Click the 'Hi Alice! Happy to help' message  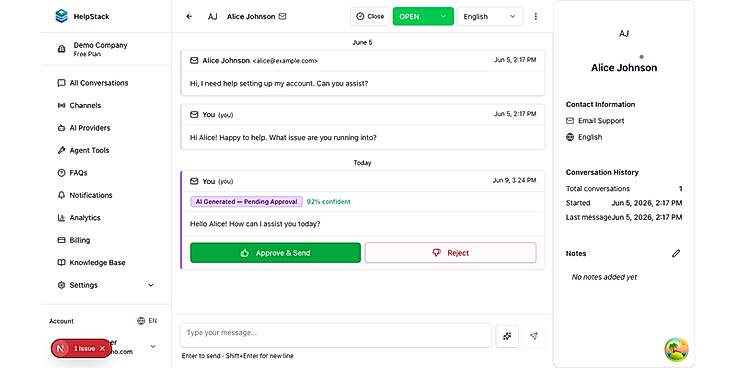(x=283, y=138)
